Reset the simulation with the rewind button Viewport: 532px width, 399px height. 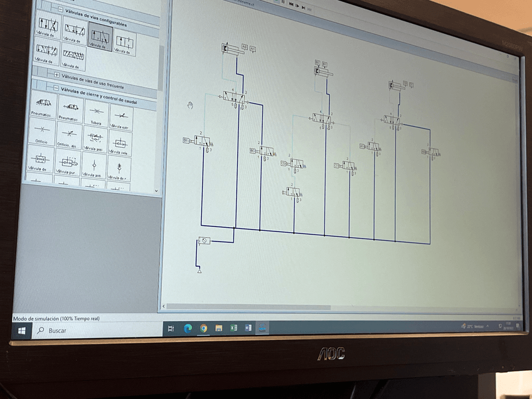pos(291,4)
